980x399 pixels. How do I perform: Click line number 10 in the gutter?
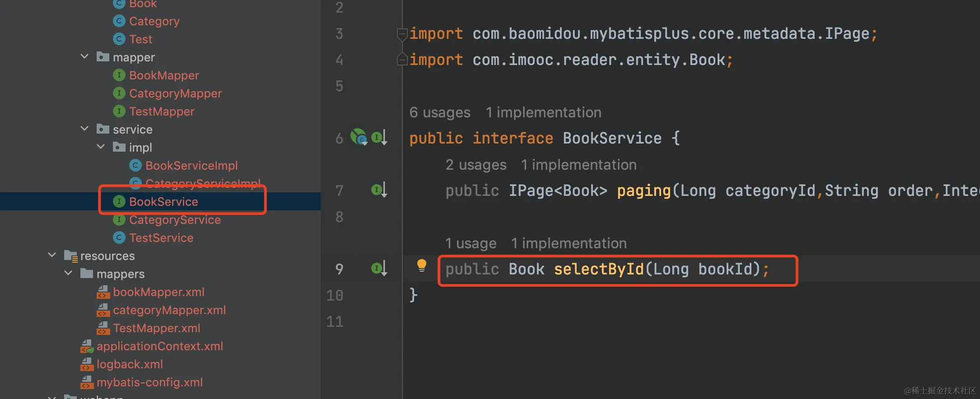point(335,295)
